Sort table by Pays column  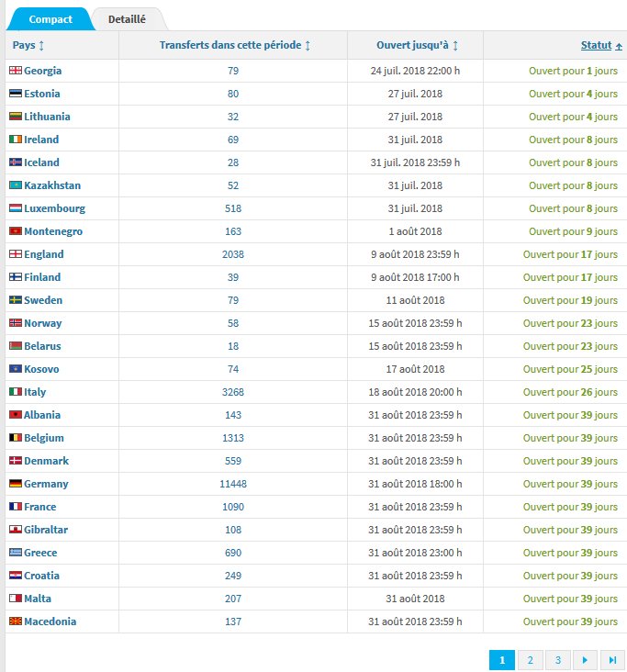click(x=28, y=45)
